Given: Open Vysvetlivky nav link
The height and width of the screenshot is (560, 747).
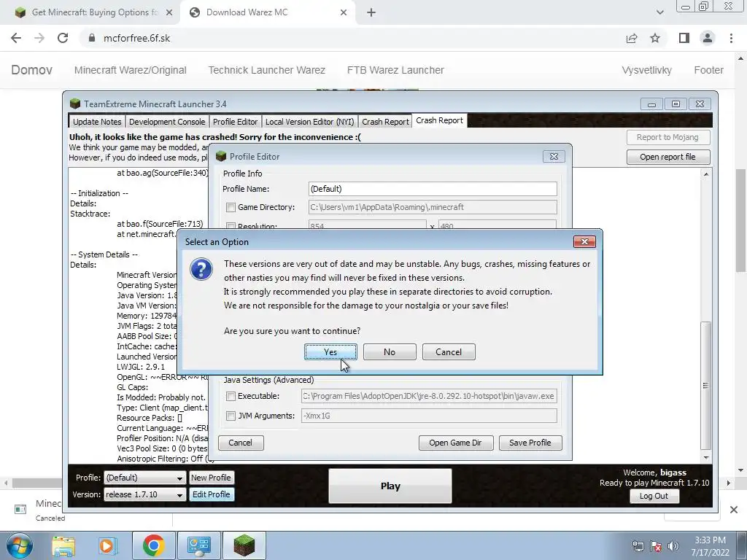Looking at the screenshot, I should pyautogui.click(x=646, y=70).
